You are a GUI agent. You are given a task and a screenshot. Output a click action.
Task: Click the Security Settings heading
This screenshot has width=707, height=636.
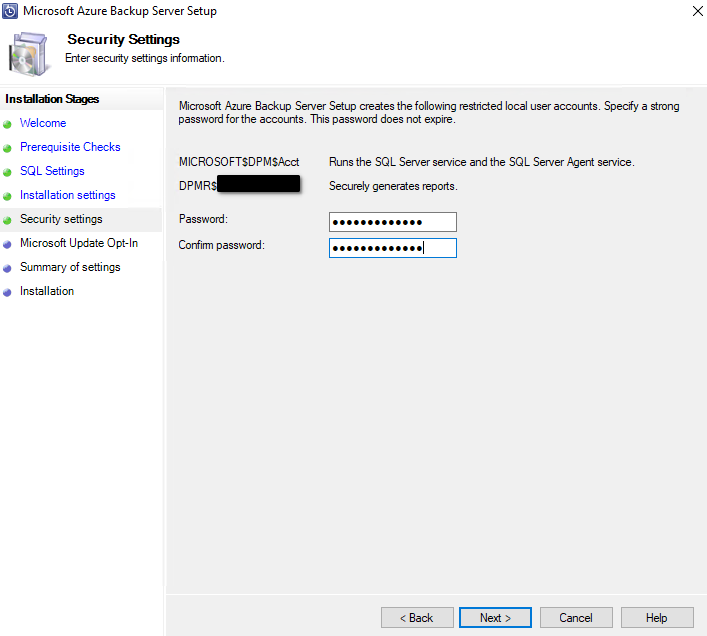[x=124, y=39]
